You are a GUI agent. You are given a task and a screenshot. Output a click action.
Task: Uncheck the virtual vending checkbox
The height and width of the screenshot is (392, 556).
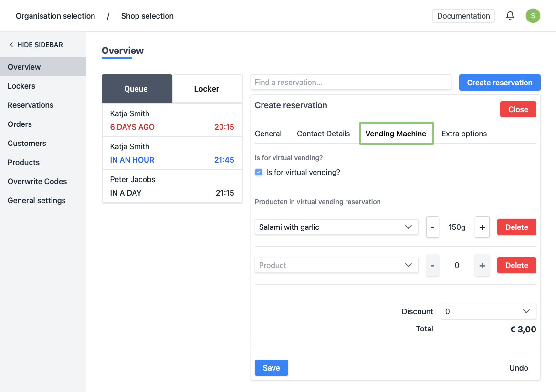(259, 173)
